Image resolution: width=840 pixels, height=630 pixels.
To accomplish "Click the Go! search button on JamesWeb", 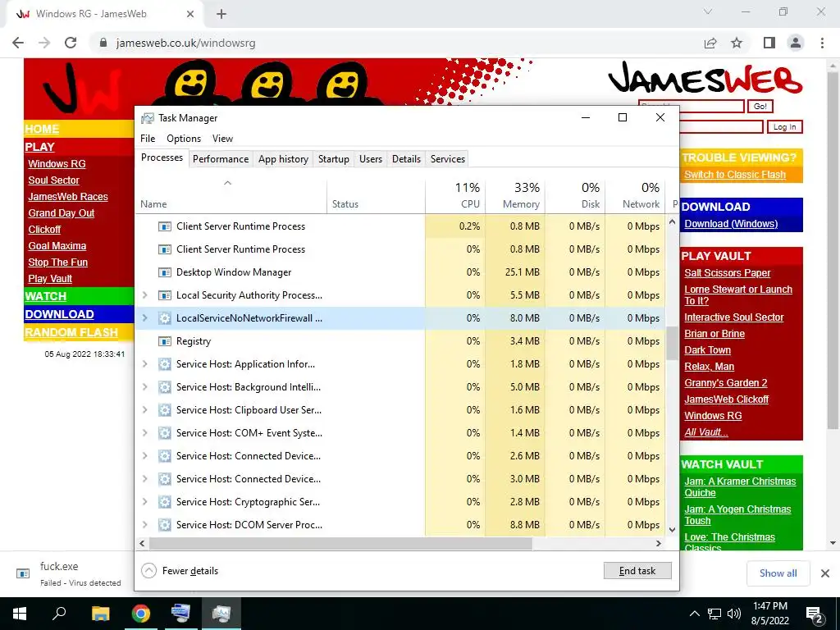I will [760, 106].
